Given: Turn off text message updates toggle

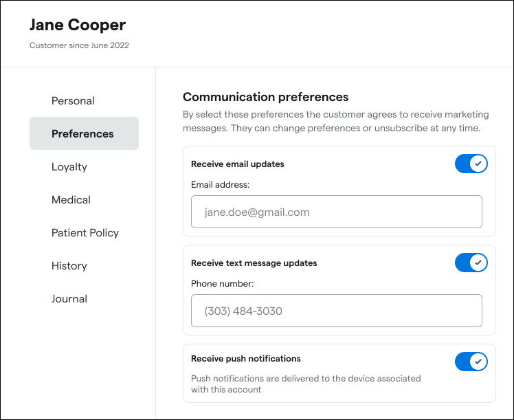Looking at the screenshot, I should [x=471, y=263].
